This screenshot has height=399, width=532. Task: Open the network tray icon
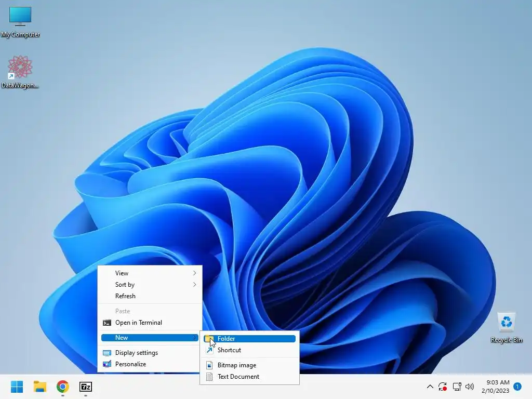(x=457, y=387)
